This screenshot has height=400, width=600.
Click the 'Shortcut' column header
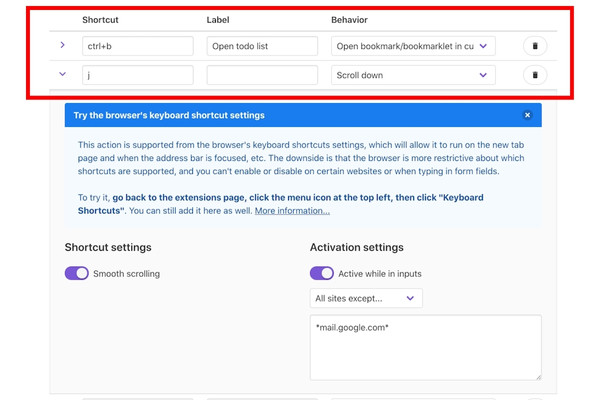click(100, 20)
